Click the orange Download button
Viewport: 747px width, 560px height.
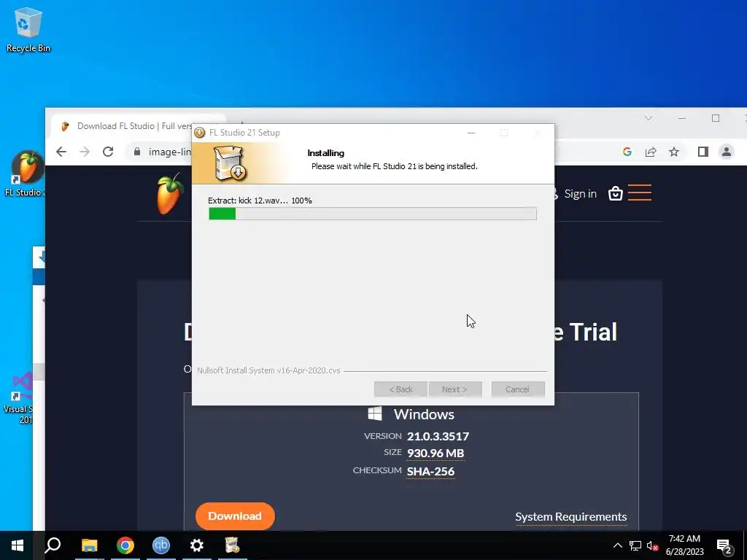click(x=235, y=516)
